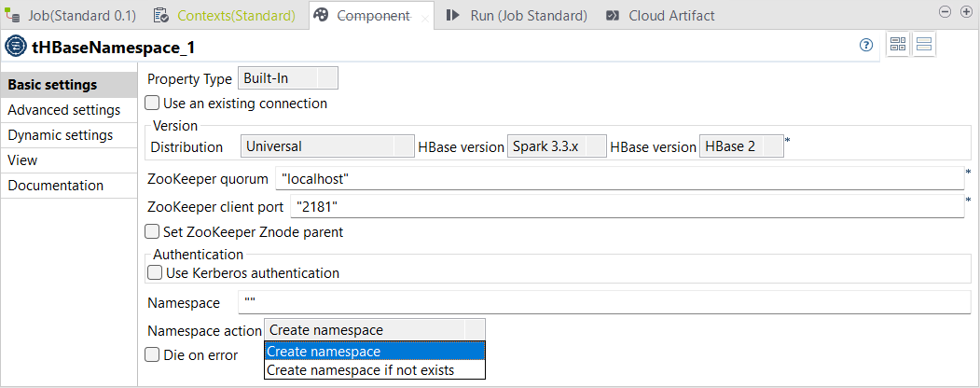Toggle Use Kerberos authentication checkbox
This screenshot has width=980, height=388.
point(155,273)
